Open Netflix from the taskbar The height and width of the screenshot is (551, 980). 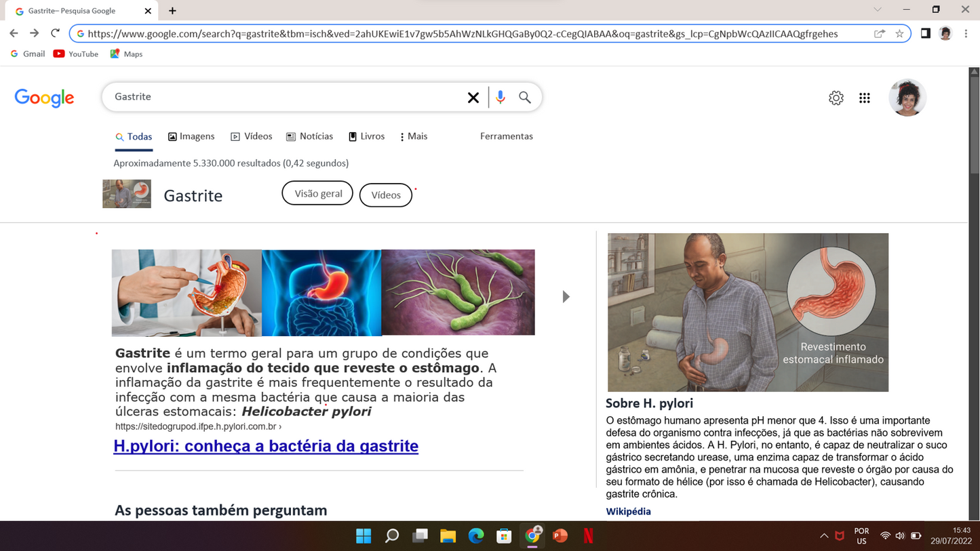(587, 535)
